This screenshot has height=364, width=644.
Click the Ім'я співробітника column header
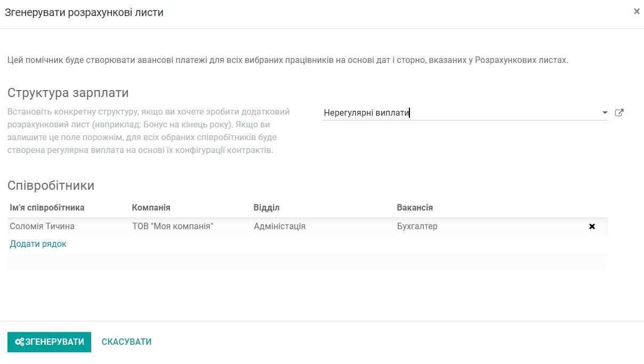pyautogui.click(x=45, y=207)
